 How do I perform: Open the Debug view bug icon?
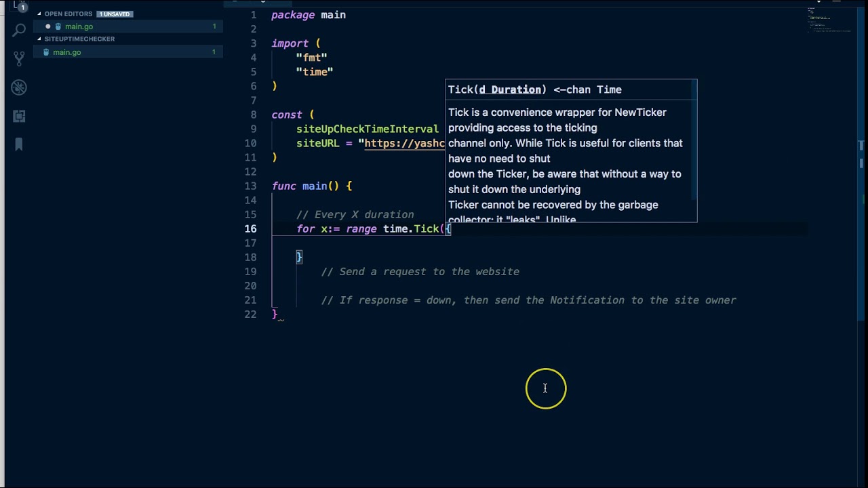coord(19,87)
